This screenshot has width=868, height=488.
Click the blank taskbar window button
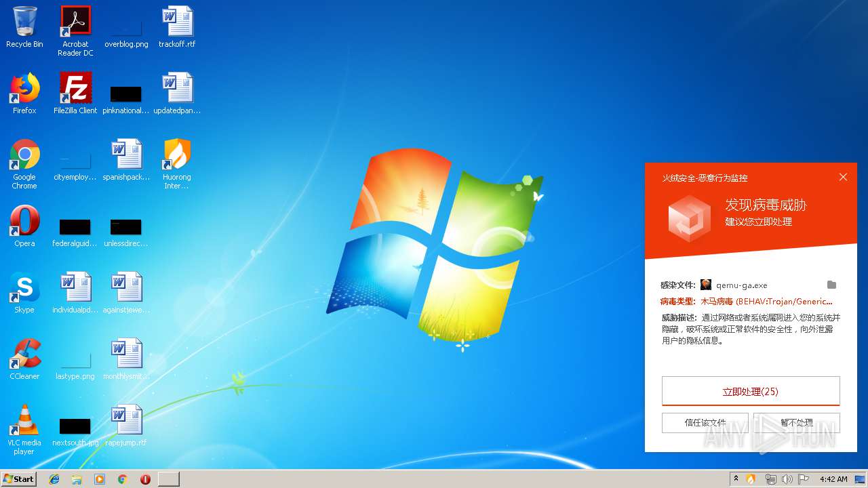169,479
